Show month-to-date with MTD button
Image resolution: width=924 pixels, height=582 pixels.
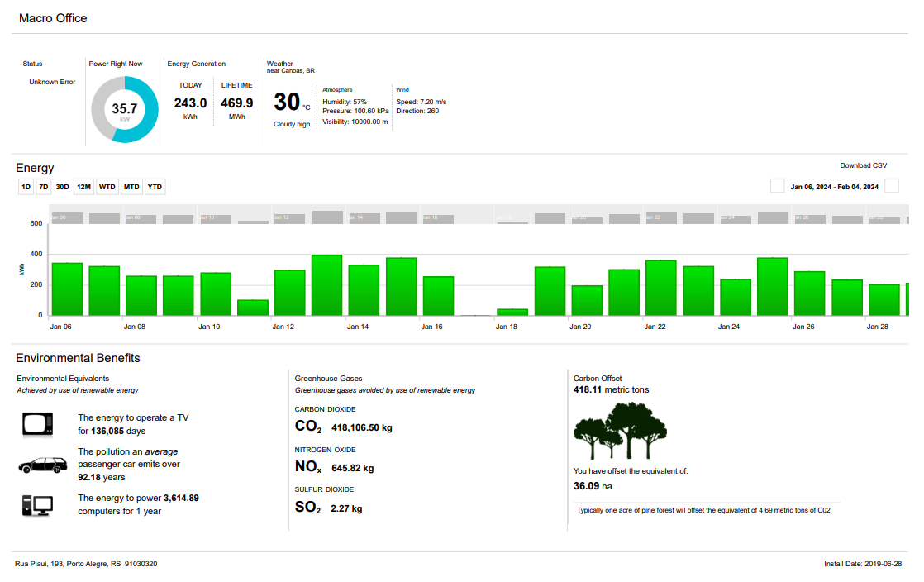[x=131, y=187]
